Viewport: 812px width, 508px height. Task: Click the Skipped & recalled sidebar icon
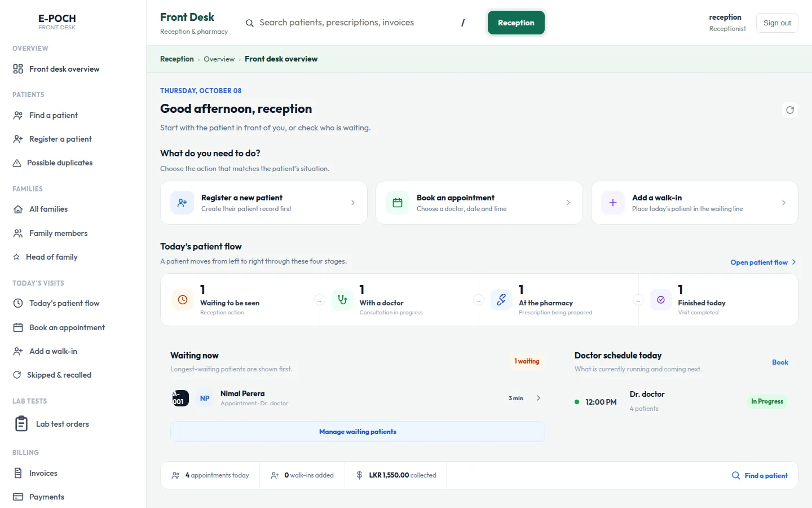click(17, 375)
